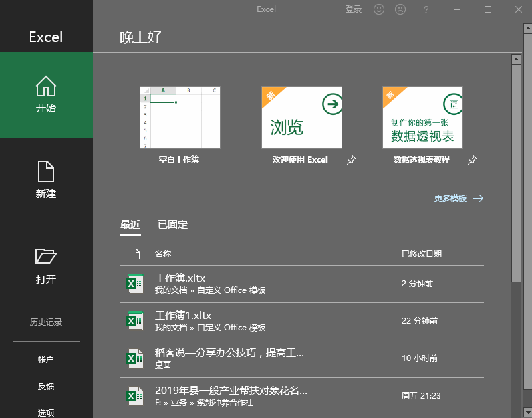Click the inner vertical scrollbar thumb
Screen dimensions: 532x418
516,173
